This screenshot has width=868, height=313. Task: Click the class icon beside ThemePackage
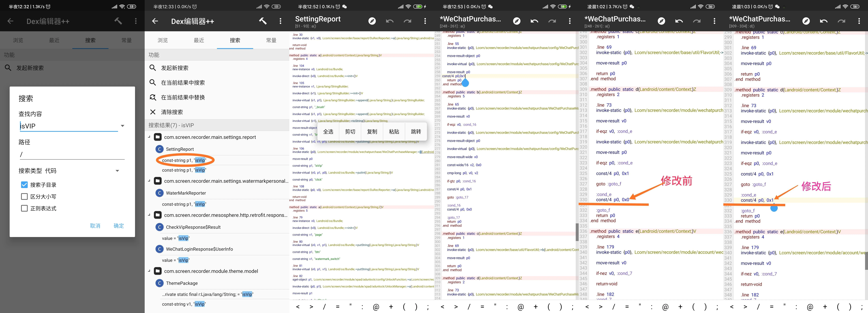point(159,283)
